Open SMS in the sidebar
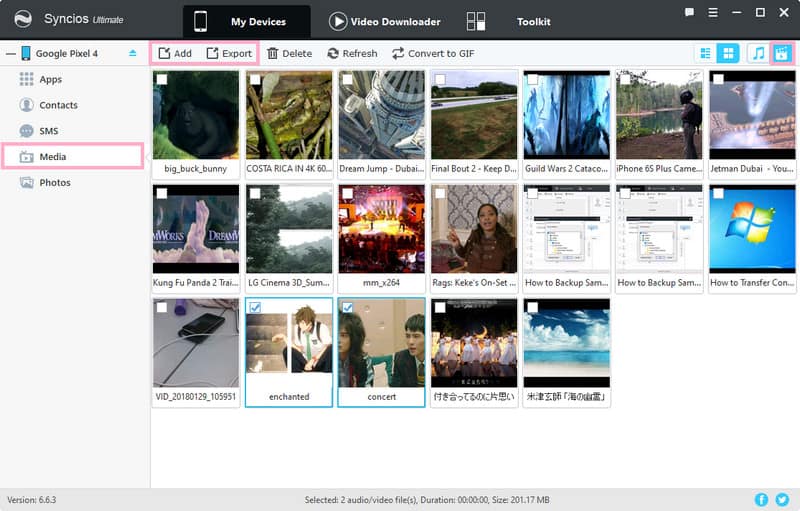This screenshot has height=511, width=800. [x=48, y=131]
